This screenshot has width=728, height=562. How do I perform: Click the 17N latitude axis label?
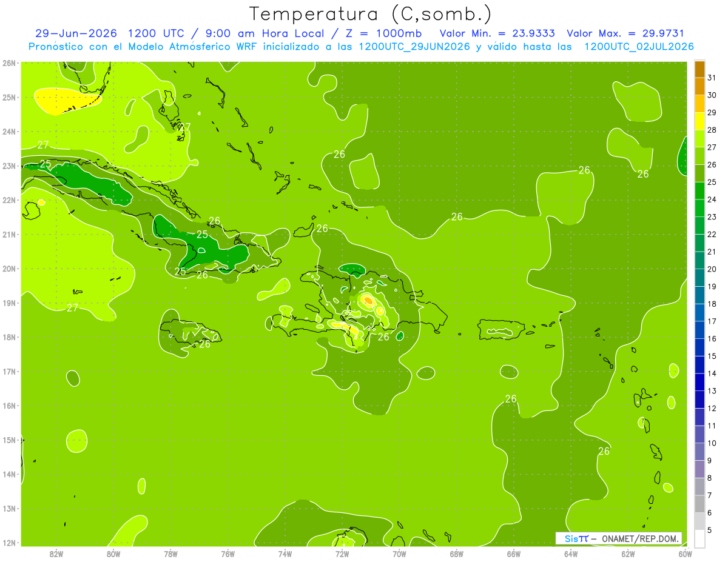click(9, 371)
